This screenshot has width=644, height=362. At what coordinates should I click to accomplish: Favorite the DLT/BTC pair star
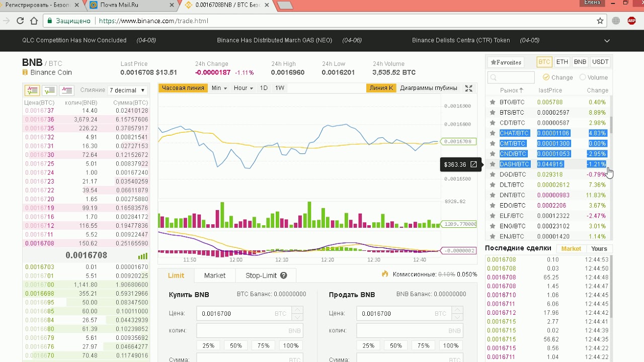[493, 185]
